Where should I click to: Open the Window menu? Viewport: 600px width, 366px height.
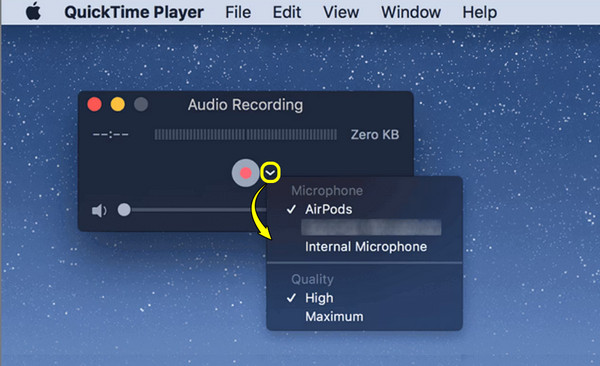coord(411,12)
